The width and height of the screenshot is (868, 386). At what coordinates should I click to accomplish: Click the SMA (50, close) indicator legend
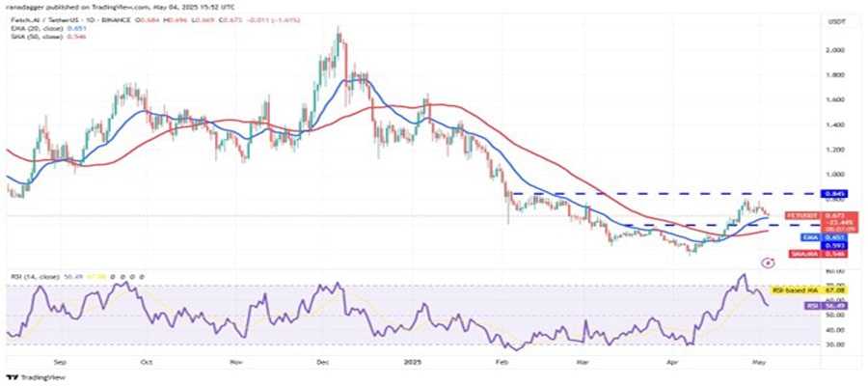pyautogui.click(x=35, y=36)
